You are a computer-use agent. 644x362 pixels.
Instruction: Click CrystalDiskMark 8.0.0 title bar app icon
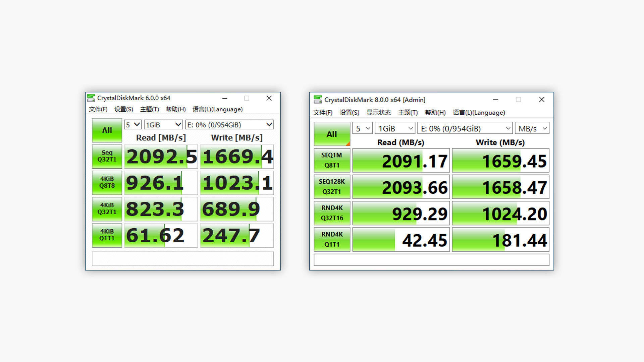pos(317,100)
